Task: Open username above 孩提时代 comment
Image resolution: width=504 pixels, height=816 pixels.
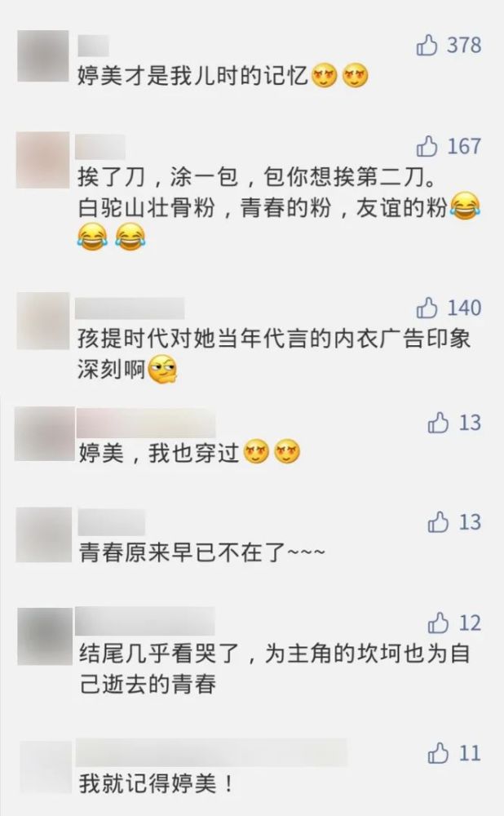Action: (x=130, y=308)
